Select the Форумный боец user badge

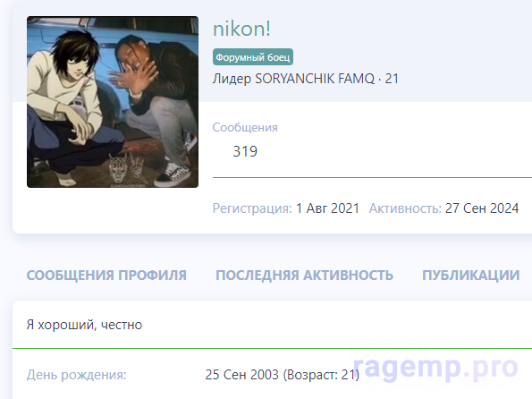pos(253,57)
